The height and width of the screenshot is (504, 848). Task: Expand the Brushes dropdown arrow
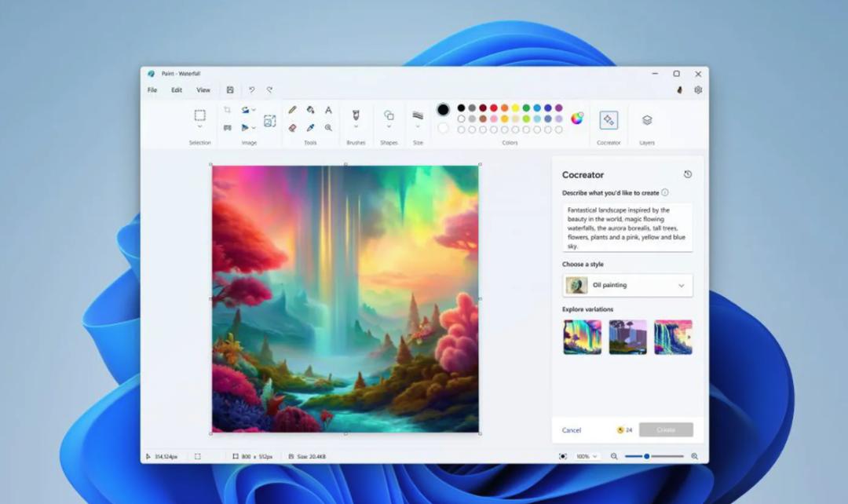[356, 126]
